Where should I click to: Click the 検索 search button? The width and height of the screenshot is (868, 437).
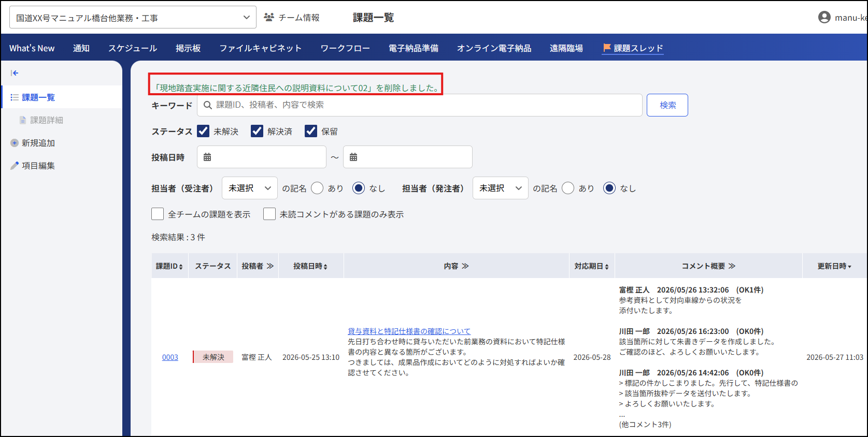tap(667, 105)
